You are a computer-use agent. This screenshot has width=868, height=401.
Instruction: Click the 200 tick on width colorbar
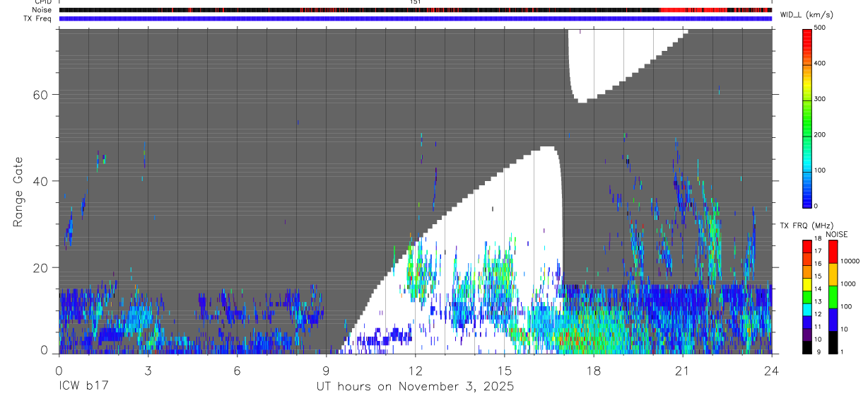[x=821, y=134]
